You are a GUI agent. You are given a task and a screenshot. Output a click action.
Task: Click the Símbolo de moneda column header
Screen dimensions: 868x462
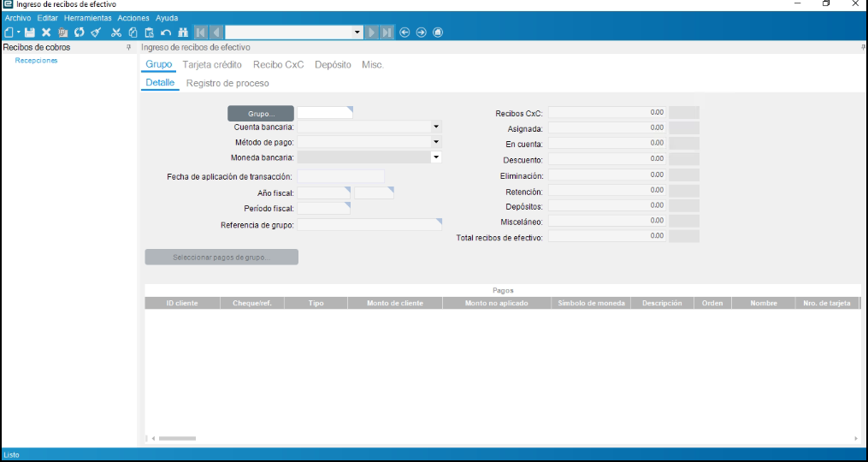click(591, 303)
